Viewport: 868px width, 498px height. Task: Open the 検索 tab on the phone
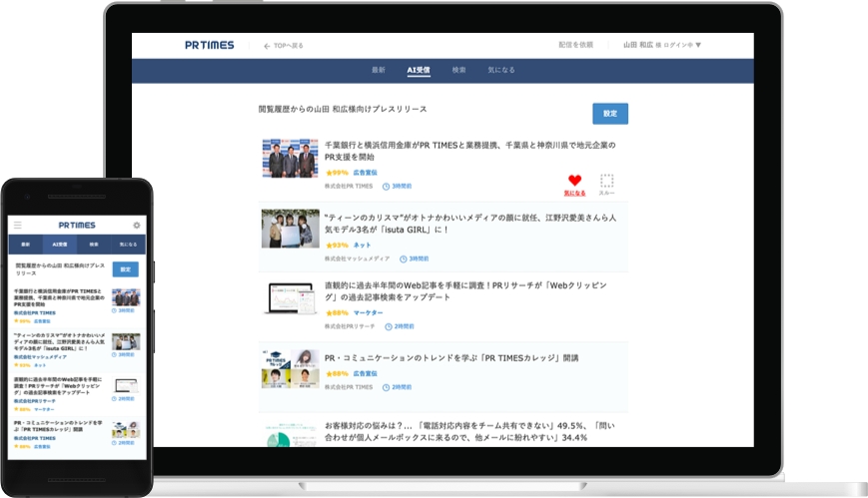[x=94, y=245]
